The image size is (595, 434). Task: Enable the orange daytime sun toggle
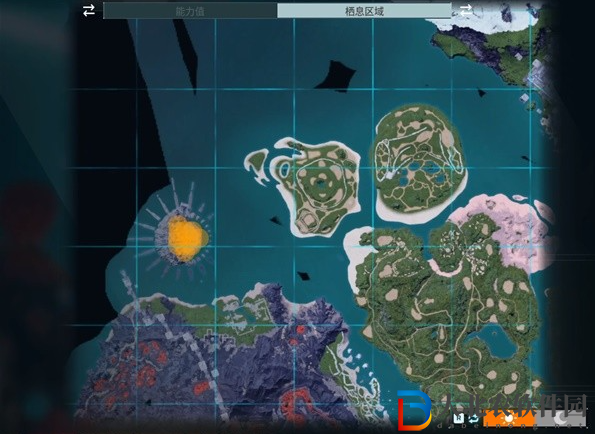pos(508,418)
